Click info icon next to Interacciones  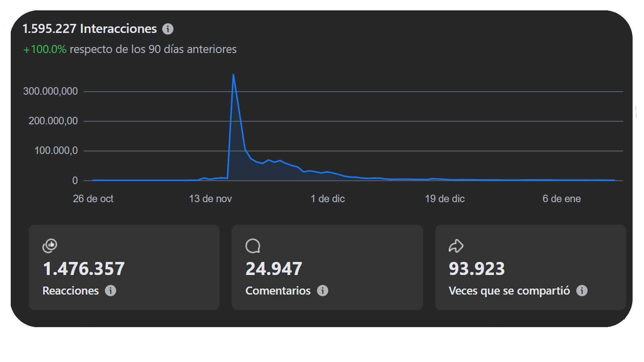[168, 29]
